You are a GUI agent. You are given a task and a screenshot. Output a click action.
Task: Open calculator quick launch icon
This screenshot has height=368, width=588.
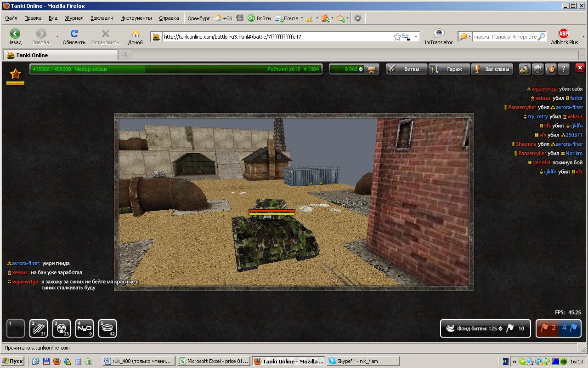(79, 361)
